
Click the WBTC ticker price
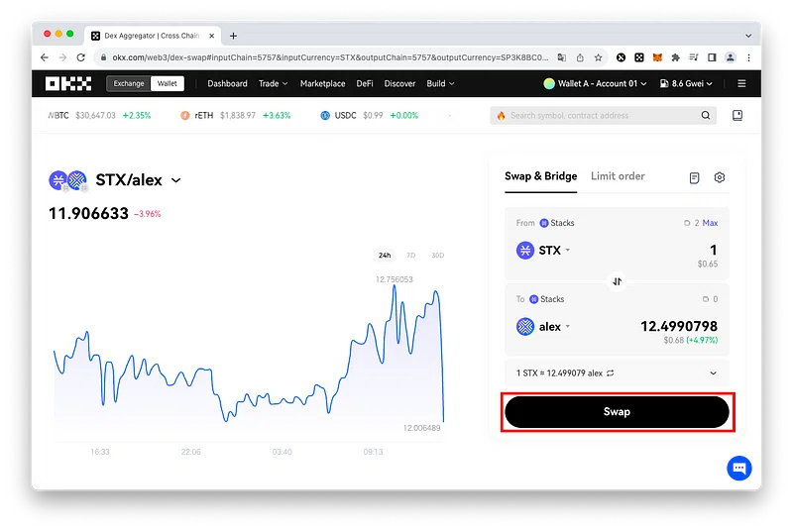[x=95, y=115]
